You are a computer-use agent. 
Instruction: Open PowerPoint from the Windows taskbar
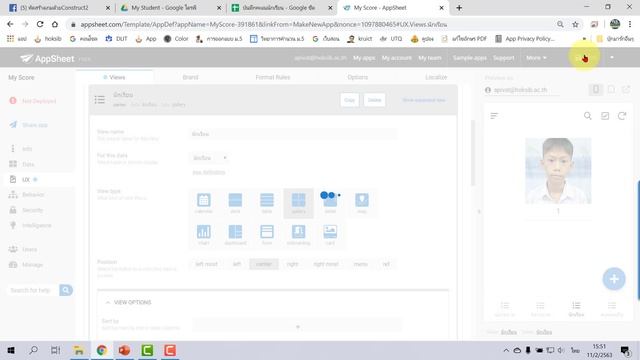click(124, 350)
